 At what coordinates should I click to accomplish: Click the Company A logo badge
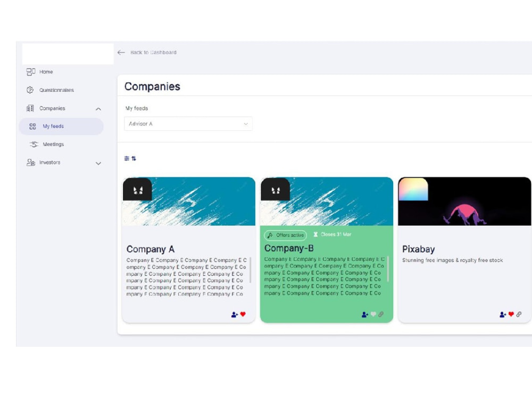[137, 189]
